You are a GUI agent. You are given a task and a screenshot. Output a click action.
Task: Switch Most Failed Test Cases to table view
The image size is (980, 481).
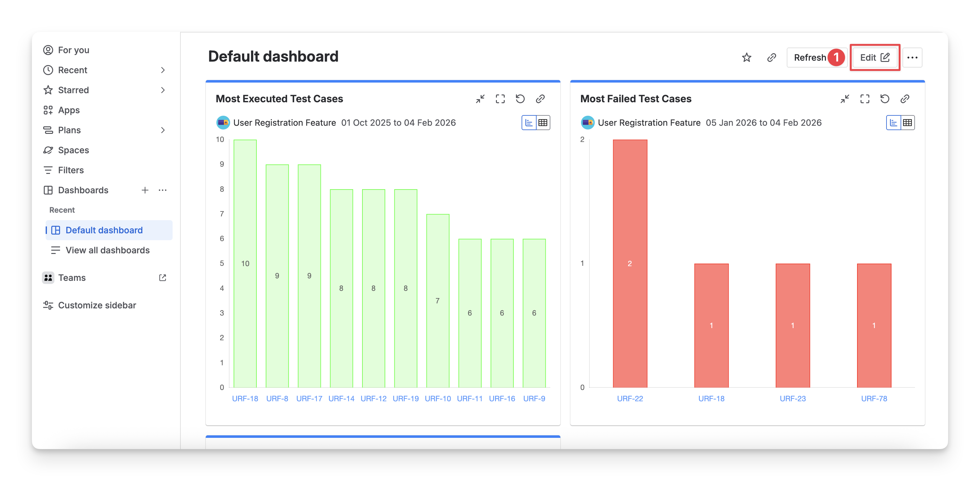pyautogui.click(x=907, y=123)
